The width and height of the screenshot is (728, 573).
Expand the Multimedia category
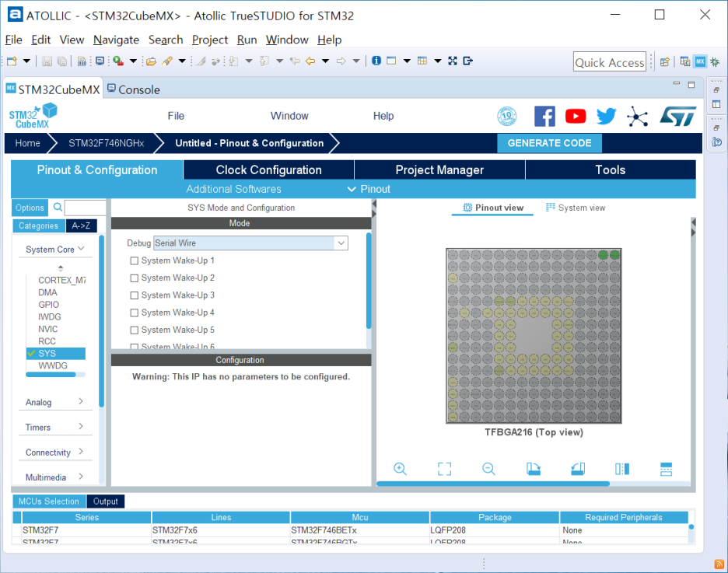click(x=81, y=477)
